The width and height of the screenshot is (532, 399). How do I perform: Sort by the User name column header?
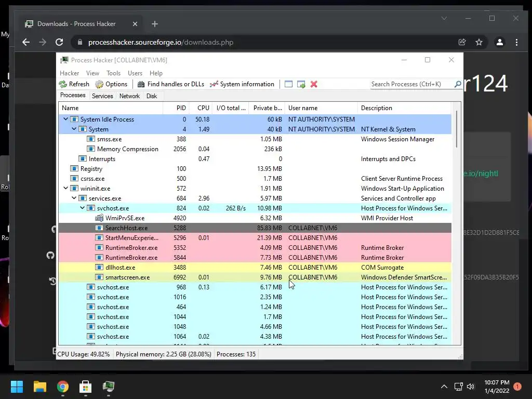[x=321, y=108]
